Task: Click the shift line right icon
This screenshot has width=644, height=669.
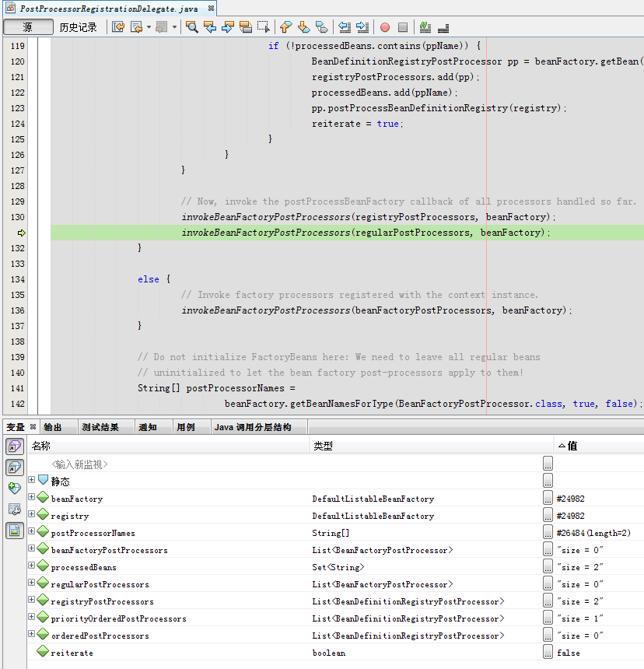Action: pos(362,27)
